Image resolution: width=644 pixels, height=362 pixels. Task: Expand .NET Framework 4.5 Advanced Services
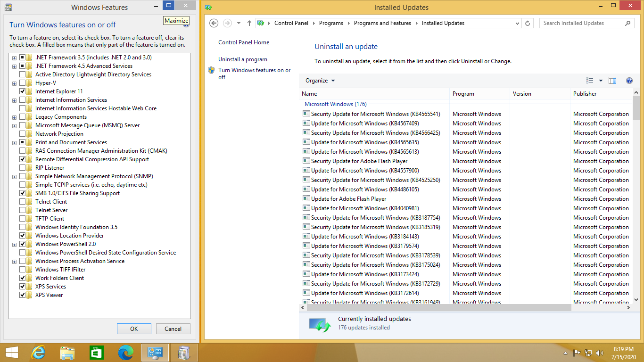15,66
